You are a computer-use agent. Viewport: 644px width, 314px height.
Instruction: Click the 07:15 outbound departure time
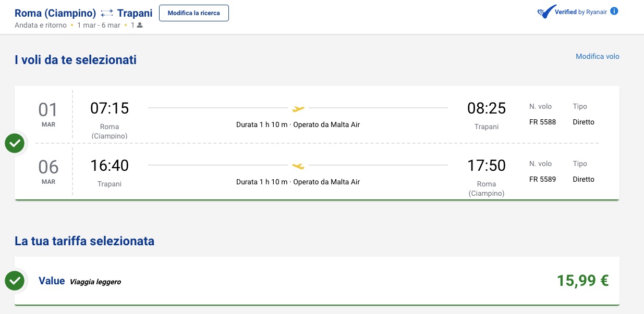[x=110, y=108]
